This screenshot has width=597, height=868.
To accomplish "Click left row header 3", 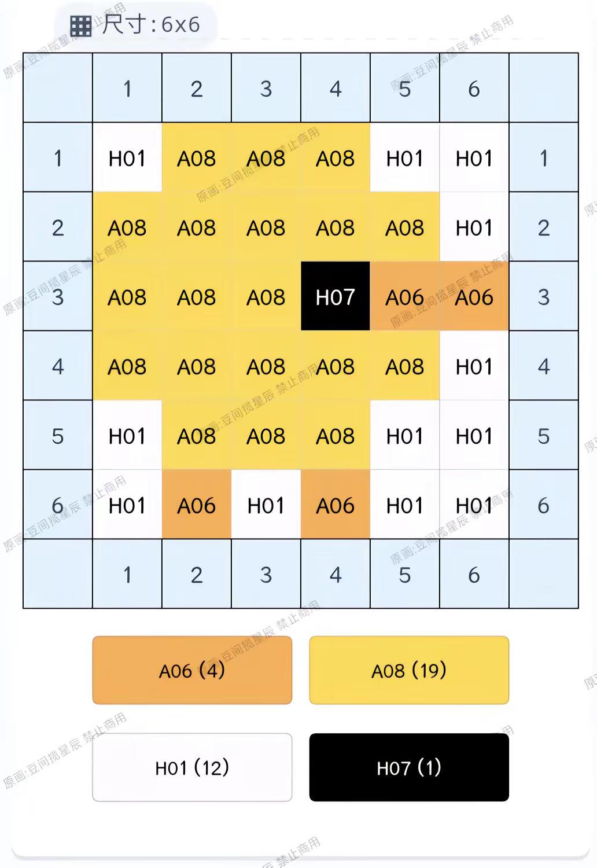I will pos(58,296).
